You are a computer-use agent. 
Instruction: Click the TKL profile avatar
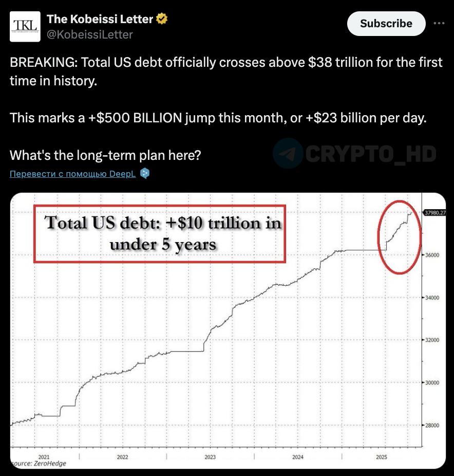[25, 27]
